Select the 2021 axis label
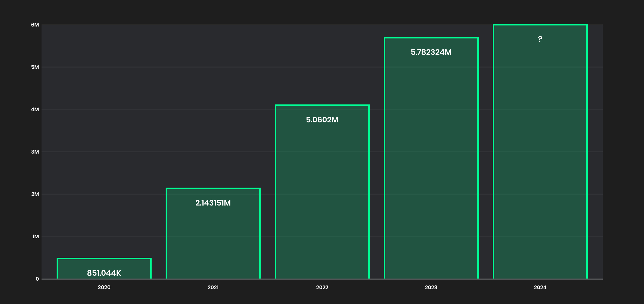The width and height of the screenshot is (644, 304). (213, 287)
